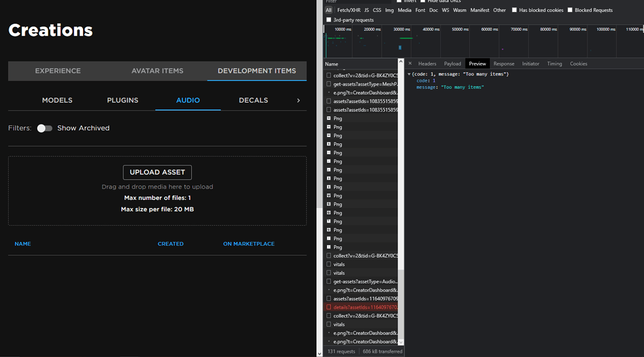Filter network requests by Media

coord(404,10)
